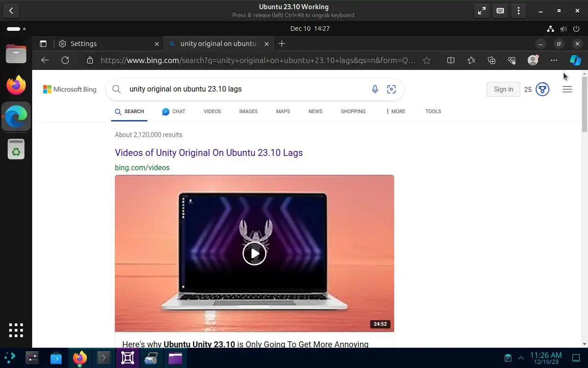Open Browser essentials heart icon

(512, 60)
